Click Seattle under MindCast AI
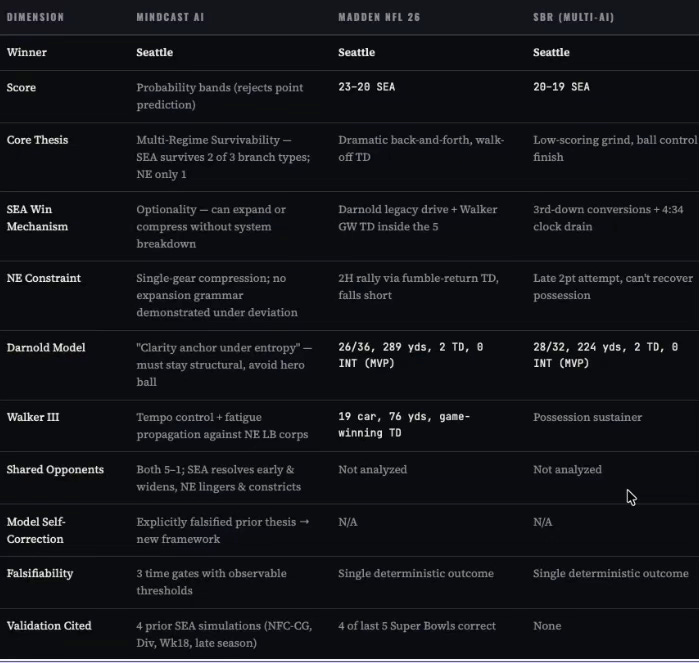Image resolution: width=699 pixels, height=663 pixels. 155,52
